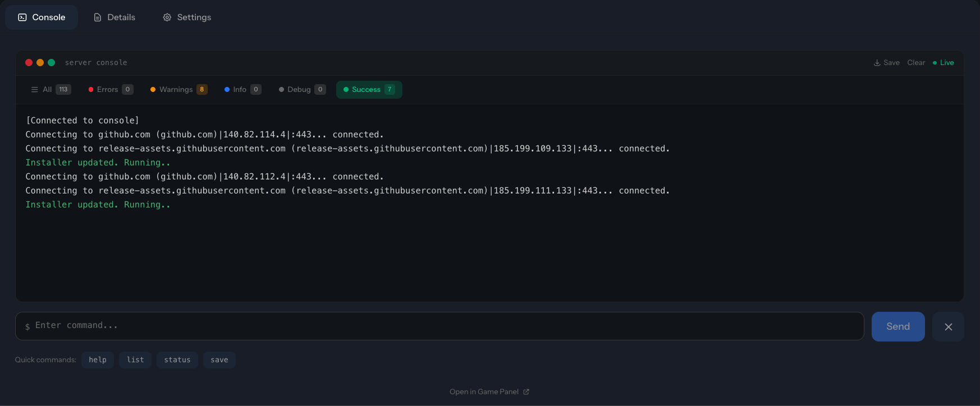This screenshot has height=406, width=980.
Task: Click the terminal icon on Console tab
Action: point(22,17)
